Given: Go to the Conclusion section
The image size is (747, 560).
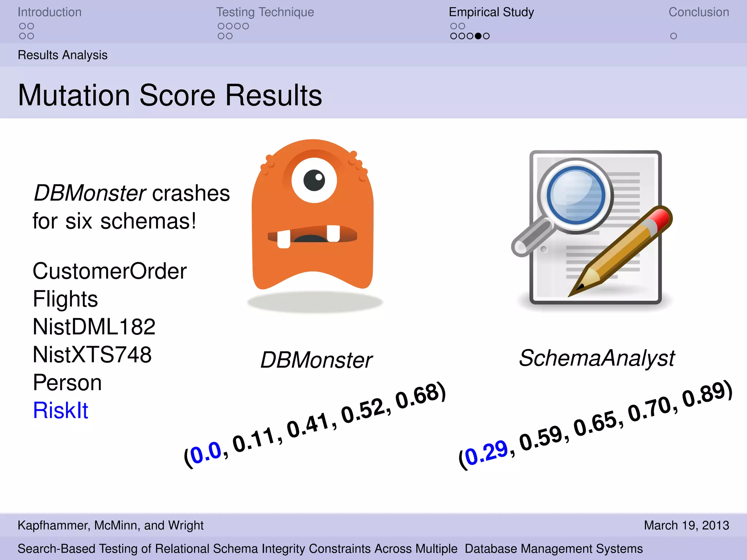Looking at the screenshot, I should [699, 12].
